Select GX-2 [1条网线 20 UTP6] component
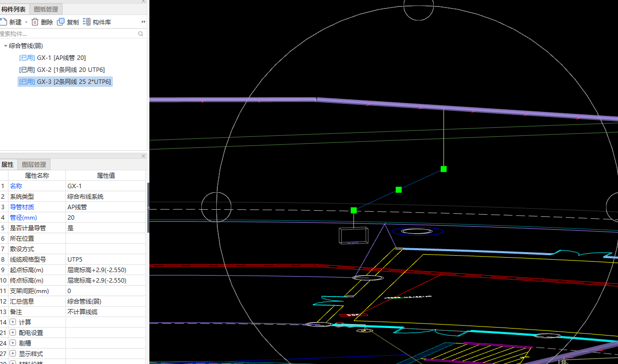The width and height of the screenshot is (618, 364). (61, 69)
